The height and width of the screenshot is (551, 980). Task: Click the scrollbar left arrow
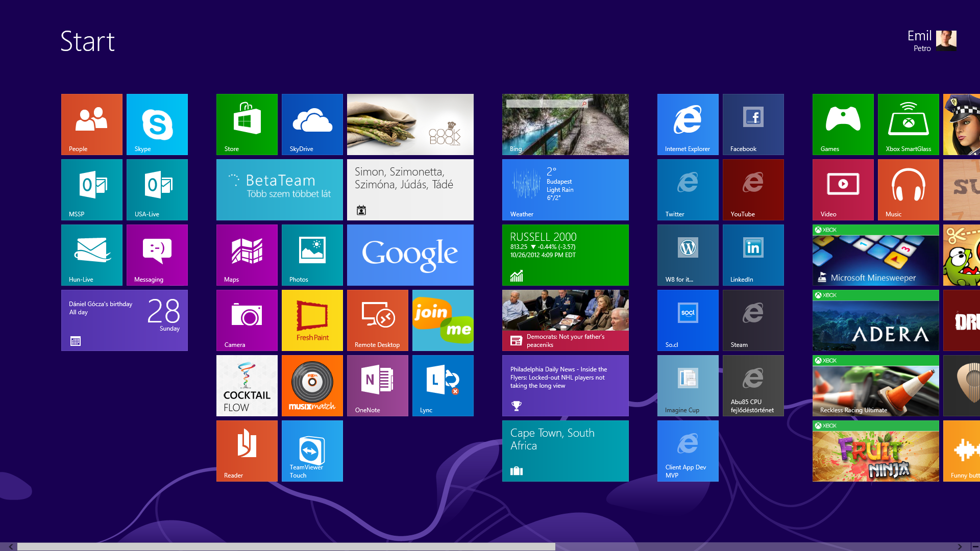tap(11, 546)
